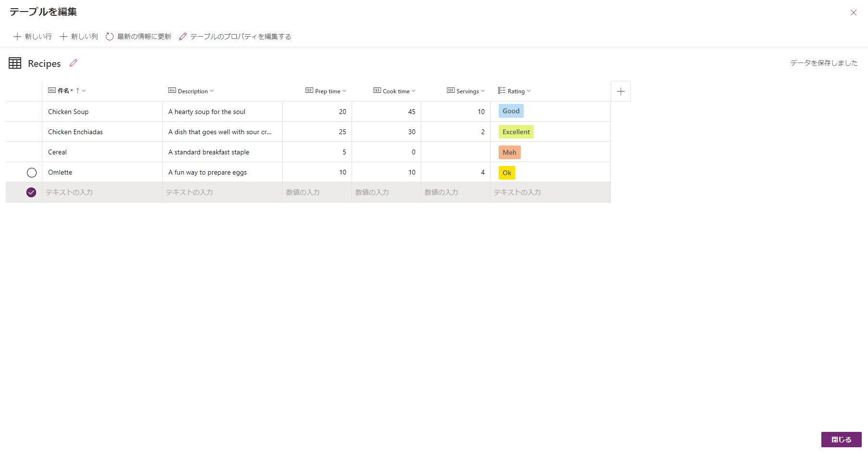Select the Good rating tag
The height and width of the screenshot is (454, 868).
point(511,111)
